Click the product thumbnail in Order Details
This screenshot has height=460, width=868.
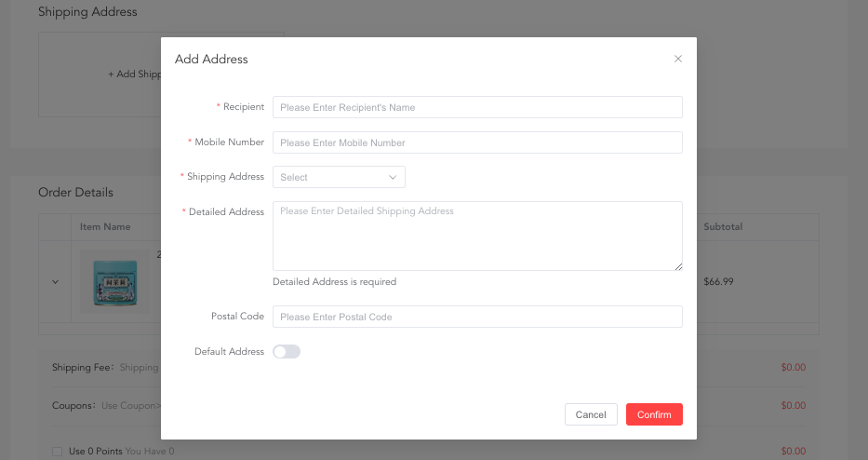(114, 281)
